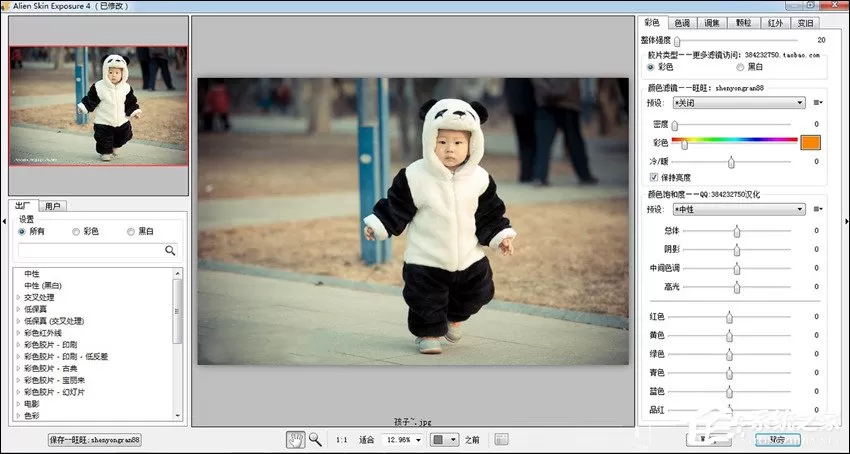The width and height of the screenshot is (850, 454).
Task: Expand the 彩色胶片 - 古典 group
Action: pyautogui.click(x=18, y=368)
